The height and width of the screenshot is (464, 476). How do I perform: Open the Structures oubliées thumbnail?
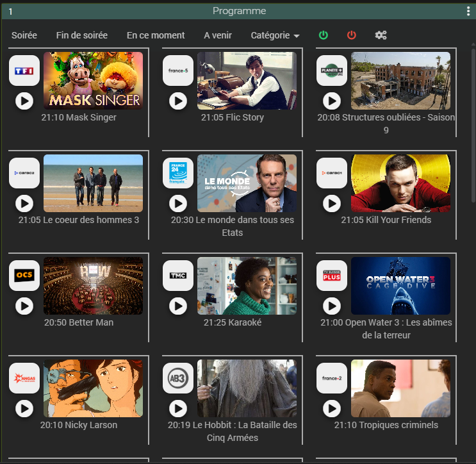tap(400, 81)
